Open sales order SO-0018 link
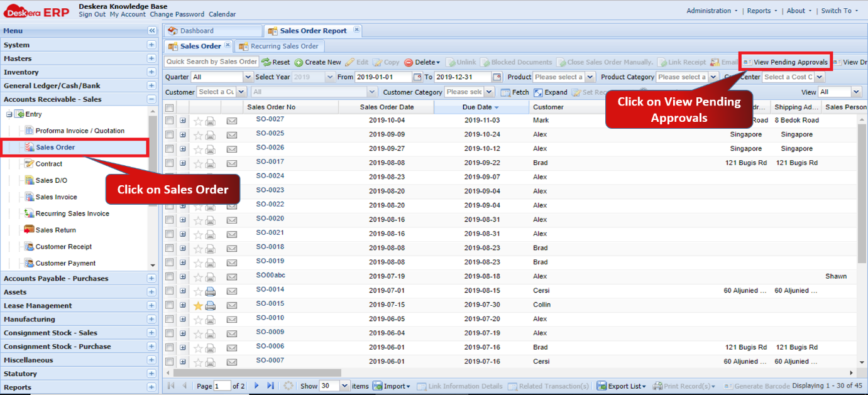Viewport: 868px width, 395px height. pos(270,247)
